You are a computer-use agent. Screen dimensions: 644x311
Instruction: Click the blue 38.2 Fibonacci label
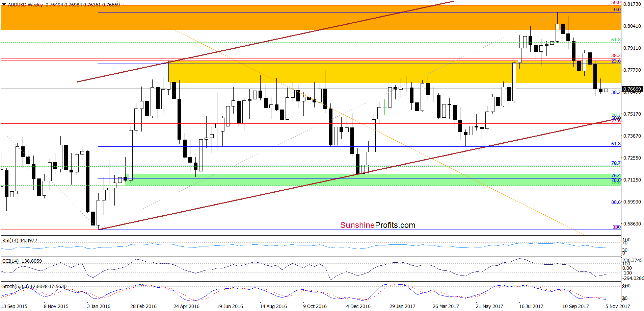(x=616, y=92)
